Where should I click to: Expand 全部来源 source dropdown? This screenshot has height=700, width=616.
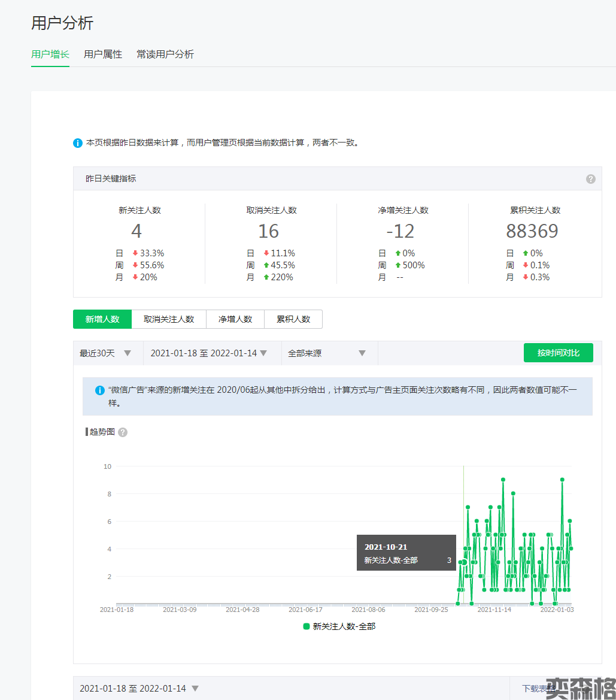tap(327, 353)
